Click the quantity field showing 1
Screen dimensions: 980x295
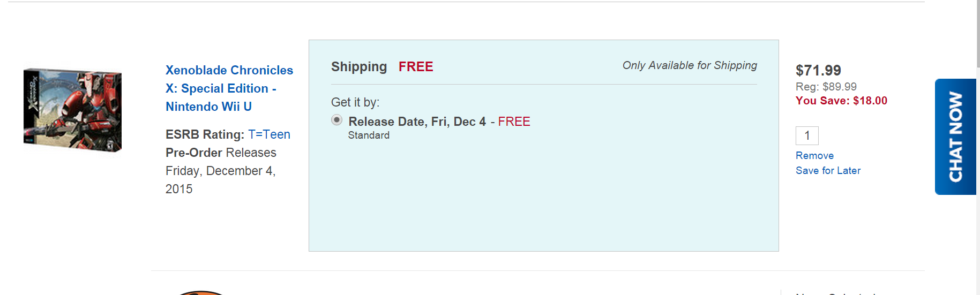click(x=807, y=135)
